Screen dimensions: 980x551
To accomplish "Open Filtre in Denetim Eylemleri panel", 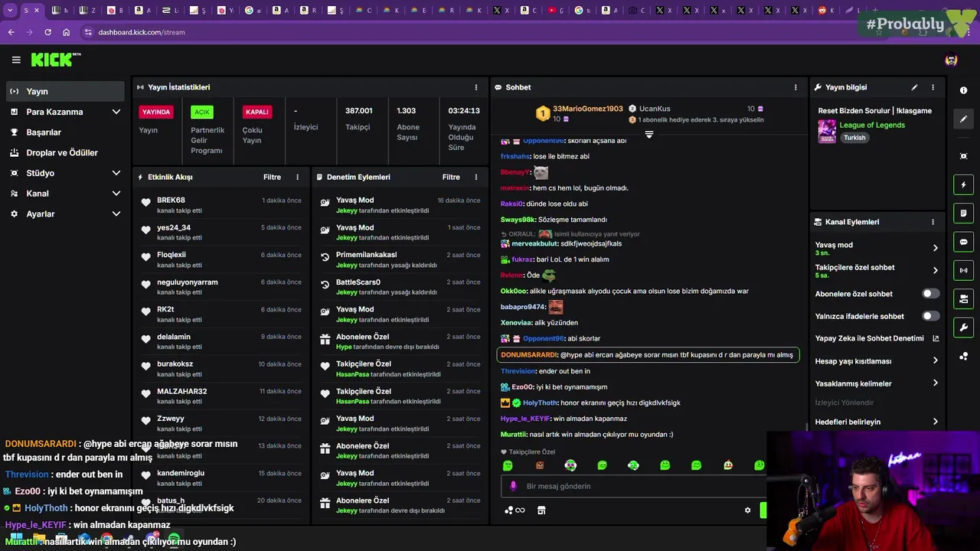I will coord(451,177).
